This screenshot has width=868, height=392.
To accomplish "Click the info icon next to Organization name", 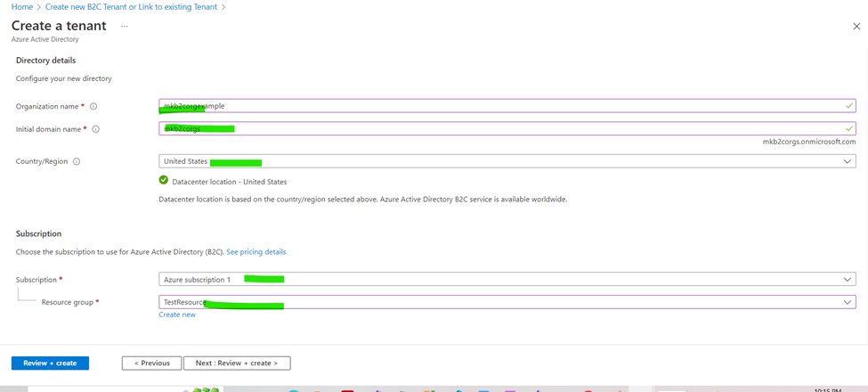I will pos(93,106).
